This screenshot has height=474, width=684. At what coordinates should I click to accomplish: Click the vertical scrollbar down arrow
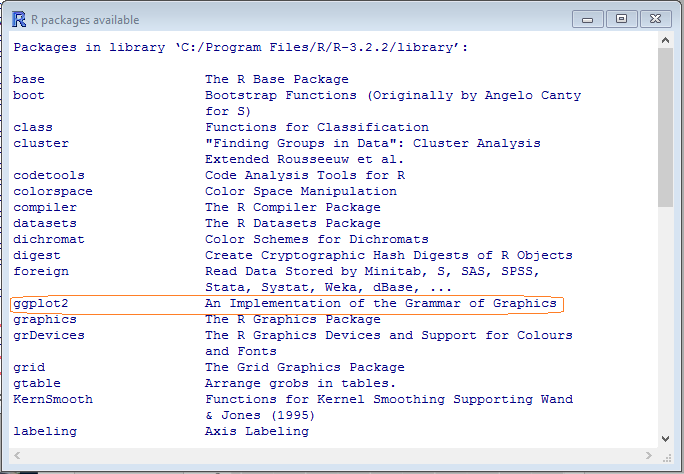coord(665,439)
